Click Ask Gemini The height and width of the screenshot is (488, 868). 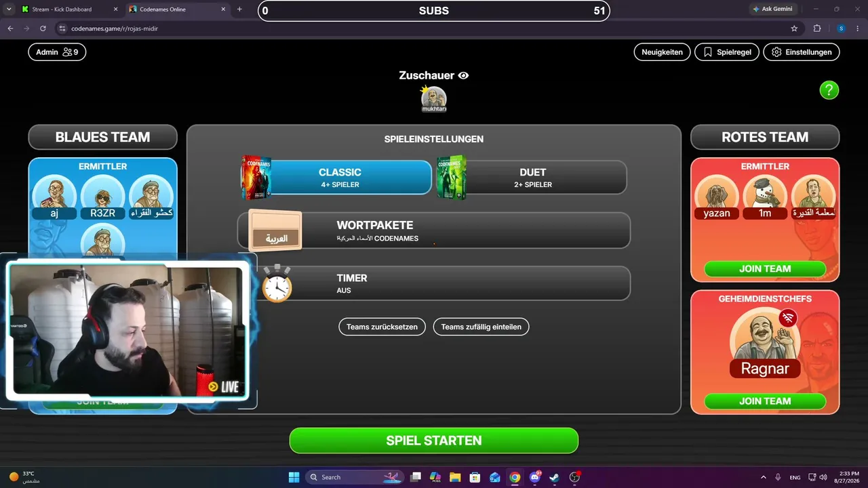click(x=774, y=9)
